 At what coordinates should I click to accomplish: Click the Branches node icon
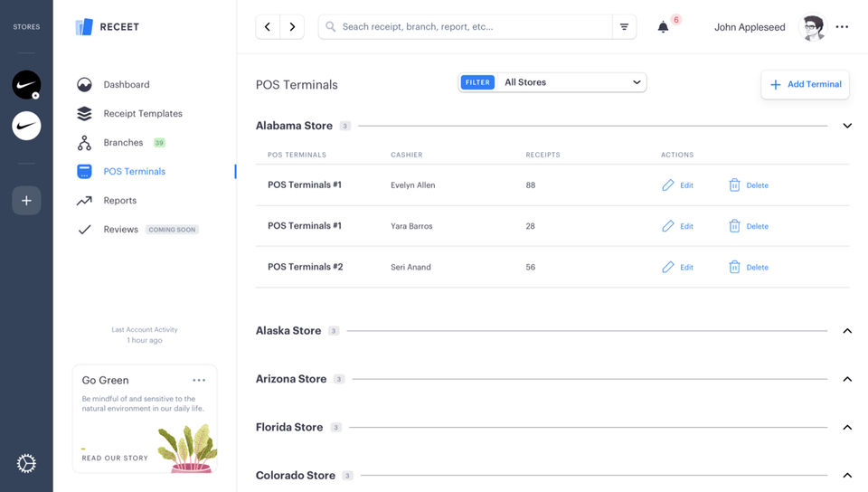click(84, 143)
